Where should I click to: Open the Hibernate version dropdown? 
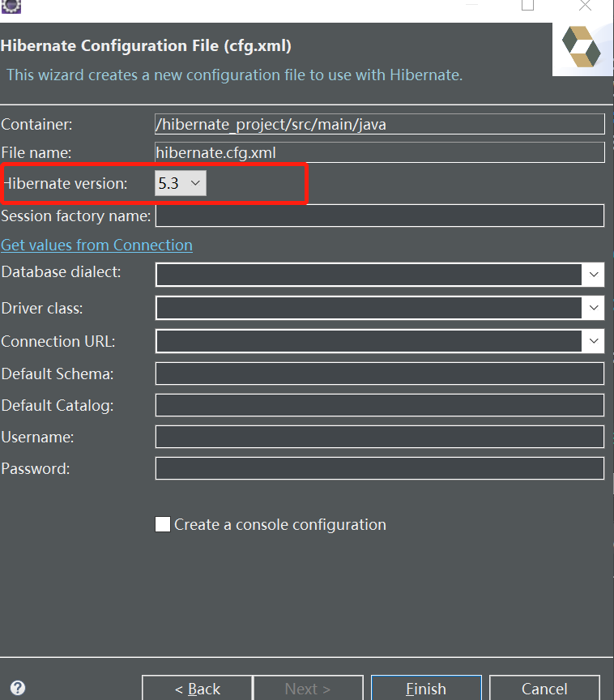pos(181,183)
